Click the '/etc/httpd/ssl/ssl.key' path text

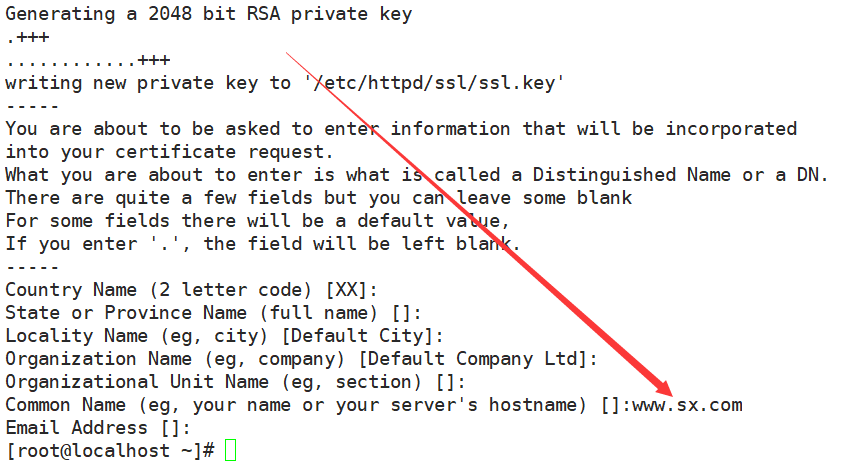pos(434,83)
